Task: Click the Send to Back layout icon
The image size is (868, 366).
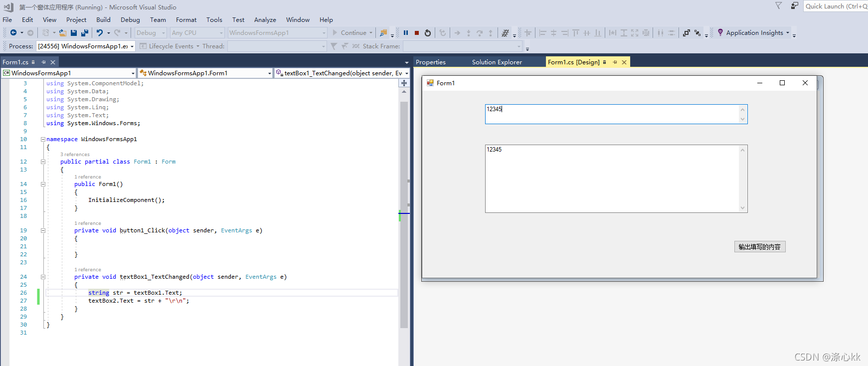Action: (697, 33)
